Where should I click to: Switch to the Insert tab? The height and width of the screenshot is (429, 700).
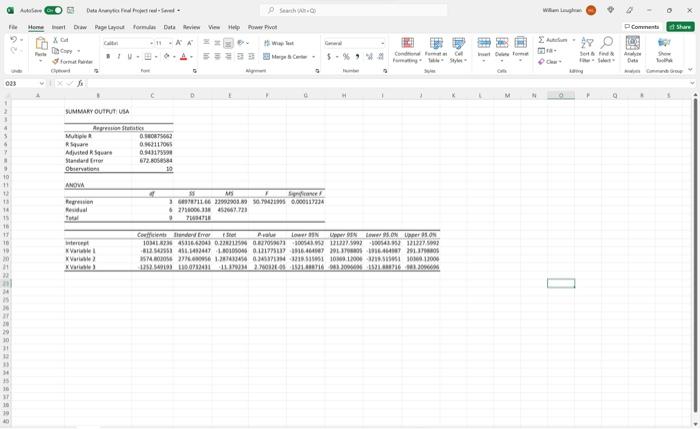[58, 27]
